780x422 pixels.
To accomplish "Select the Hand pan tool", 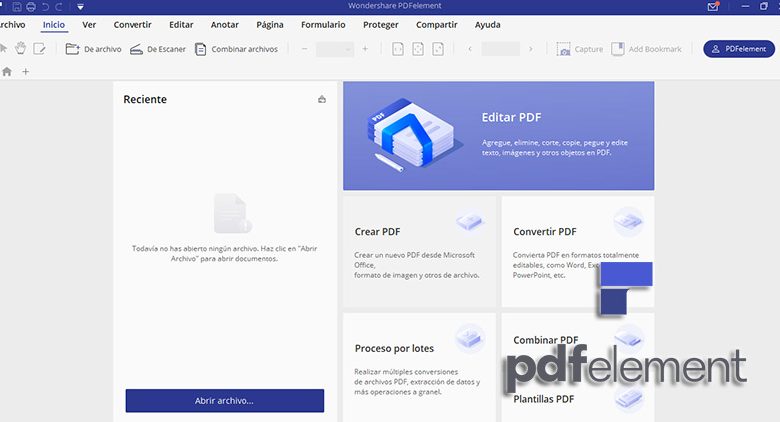I will 20,48.
